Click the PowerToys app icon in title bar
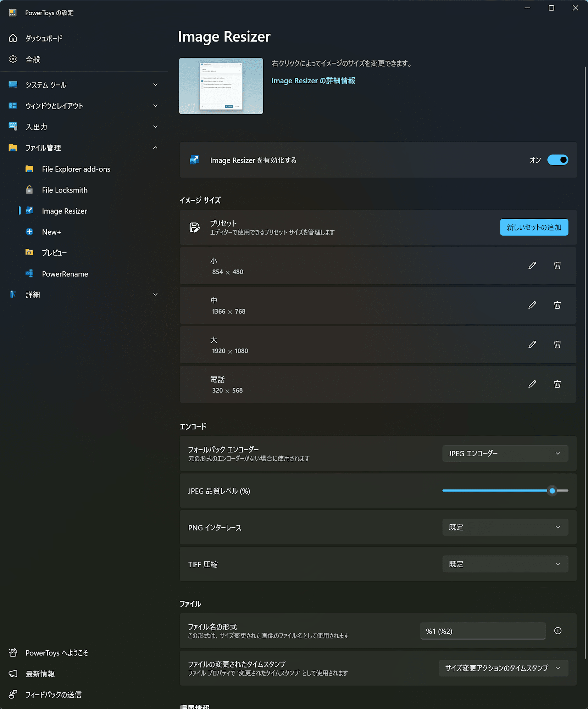 (13, 13)
